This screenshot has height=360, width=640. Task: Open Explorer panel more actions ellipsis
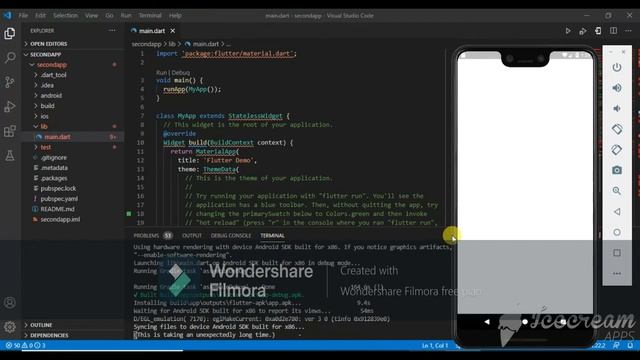[112, 31]
